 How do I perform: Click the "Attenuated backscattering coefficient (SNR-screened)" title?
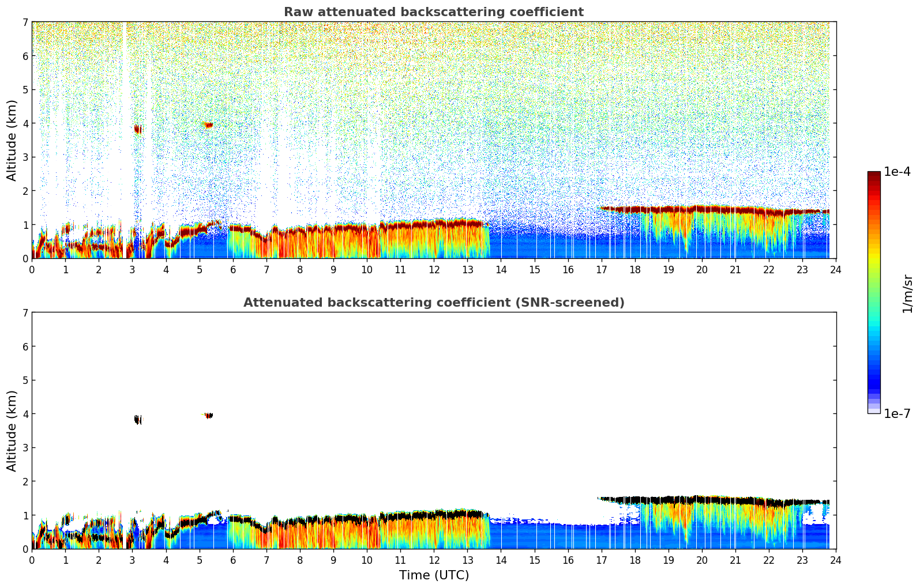pos(433,303)
